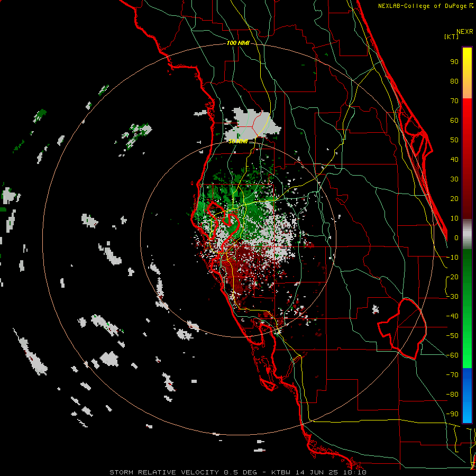The height and width of the screenshot is (476, 476).
Task: Click the positive 50 scale value
Action: point(454,140)
